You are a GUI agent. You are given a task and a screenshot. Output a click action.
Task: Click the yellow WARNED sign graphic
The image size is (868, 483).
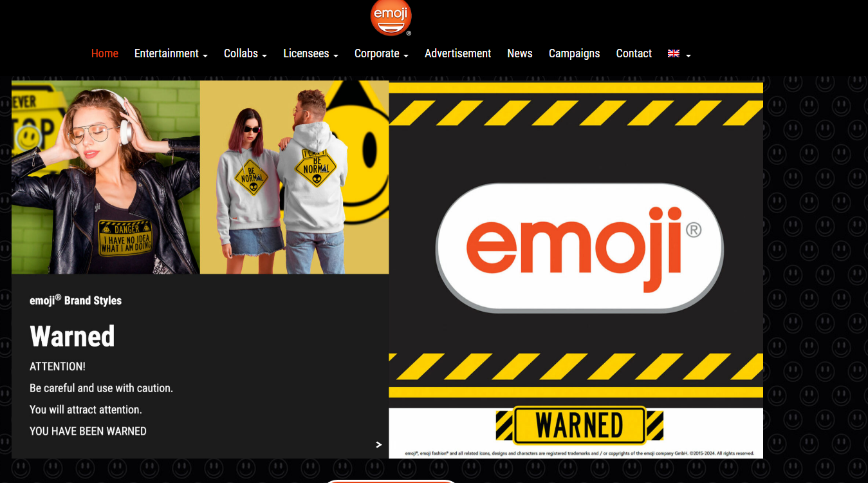coord(579,425)
